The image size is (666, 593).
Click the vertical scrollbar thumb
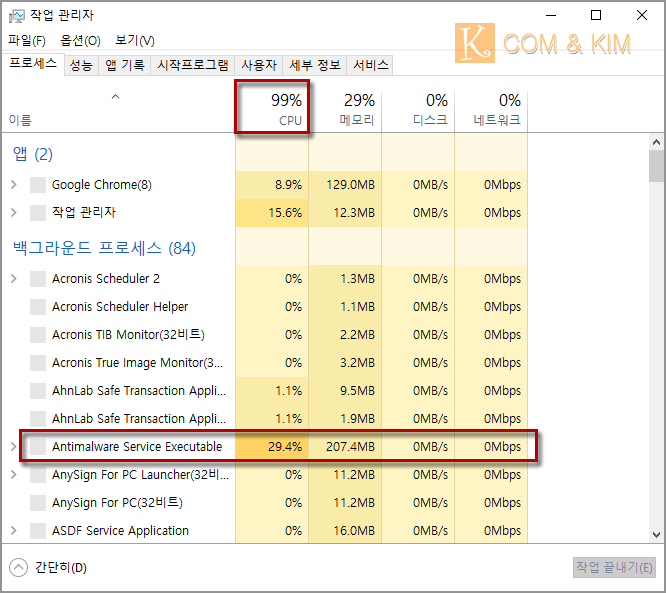pos(657,166)
